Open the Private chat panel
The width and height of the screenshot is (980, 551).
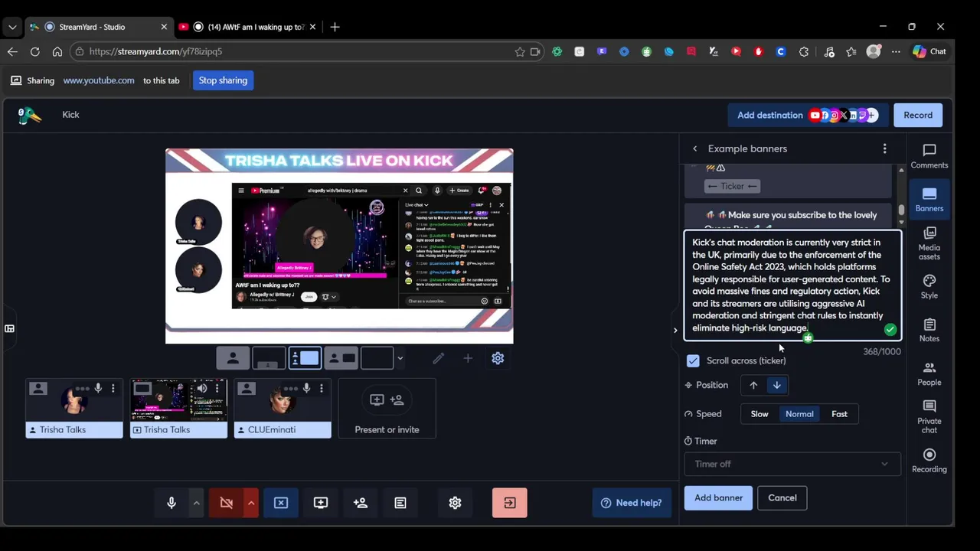pyautogui.click(x=929, y=416)
